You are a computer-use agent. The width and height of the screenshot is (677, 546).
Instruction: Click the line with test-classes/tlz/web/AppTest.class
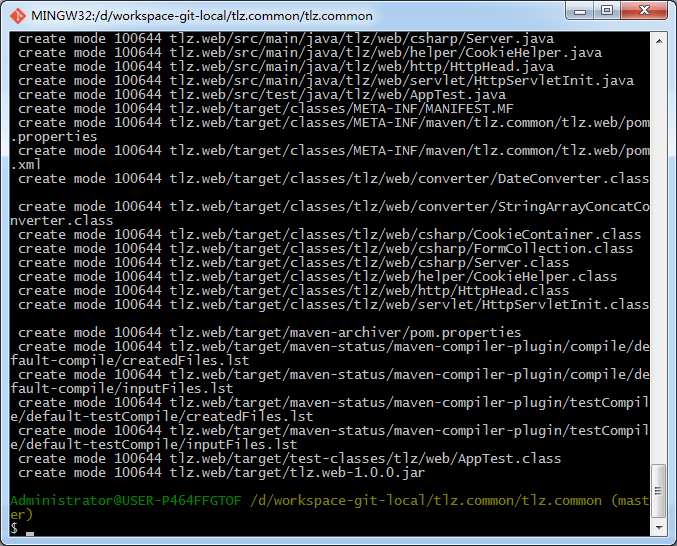[x=290, y=458]
